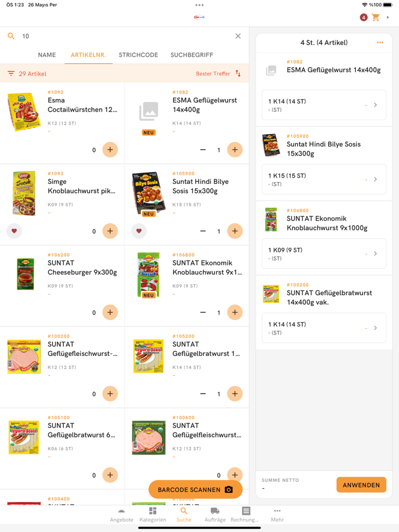Image resolution: width=399 pixels, height=532 pixels.
Task: Click the search magnifier icon in the search bar
Action: coord(11,36)
